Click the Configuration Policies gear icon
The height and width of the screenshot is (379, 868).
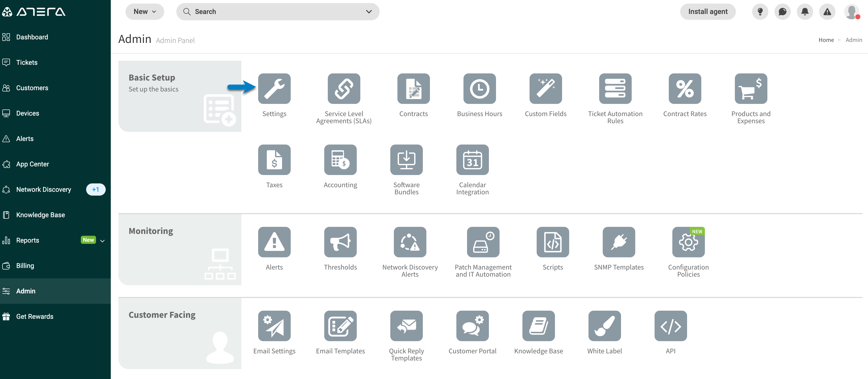(688, 242)
